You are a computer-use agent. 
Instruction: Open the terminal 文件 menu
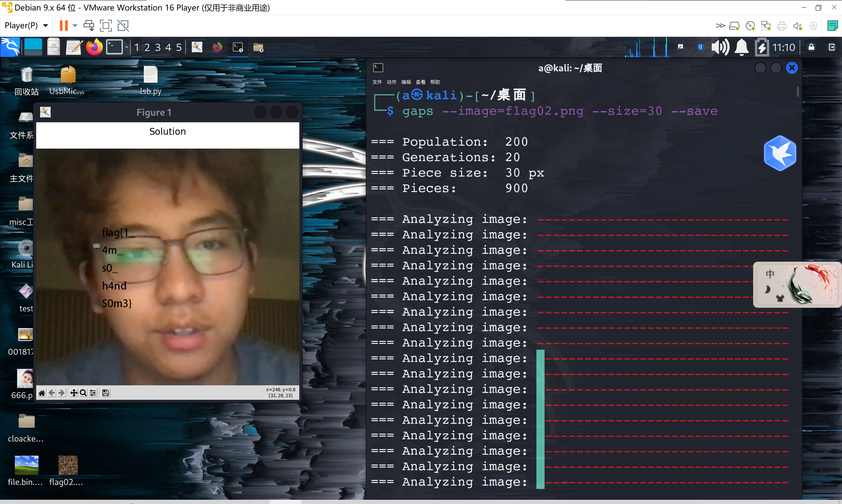377,82
